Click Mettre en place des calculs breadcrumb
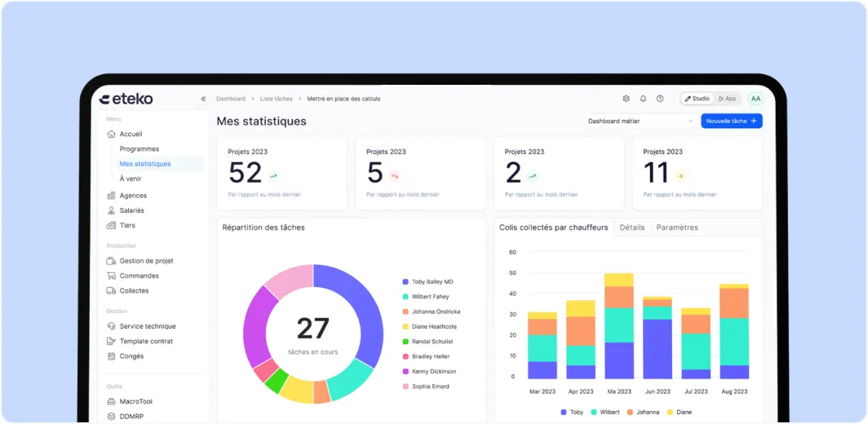This screenshot has width=868, height=424. click(x=343, y=99)
